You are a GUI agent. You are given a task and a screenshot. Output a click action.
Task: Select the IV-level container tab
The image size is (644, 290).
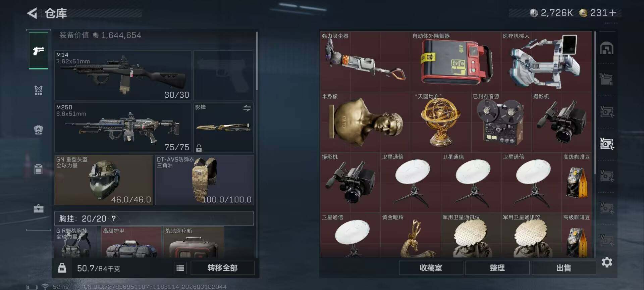pyautogui.click(x=607, y=79)
